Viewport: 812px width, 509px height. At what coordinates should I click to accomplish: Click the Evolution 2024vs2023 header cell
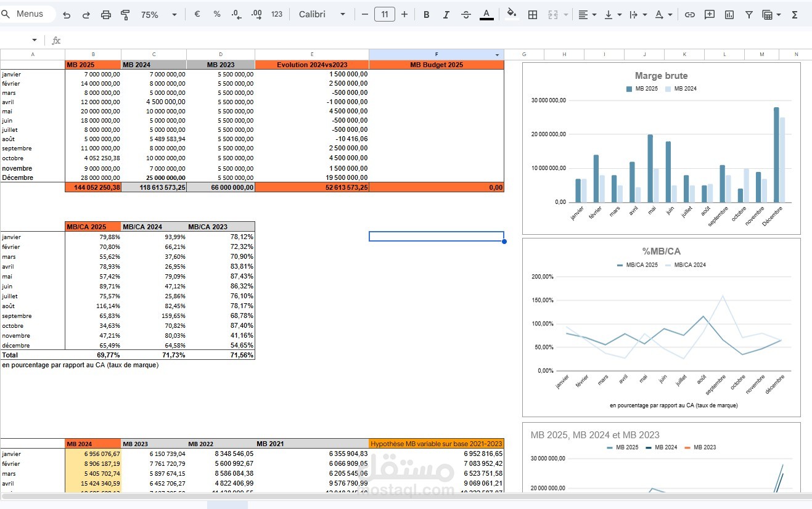click(x=312, y=65)
